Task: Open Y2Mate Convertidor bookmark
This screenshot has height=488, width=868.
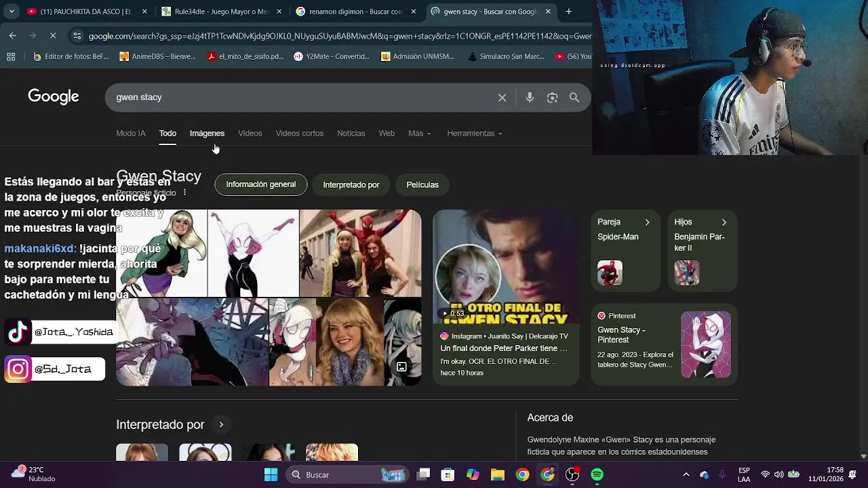Action: 332,57
